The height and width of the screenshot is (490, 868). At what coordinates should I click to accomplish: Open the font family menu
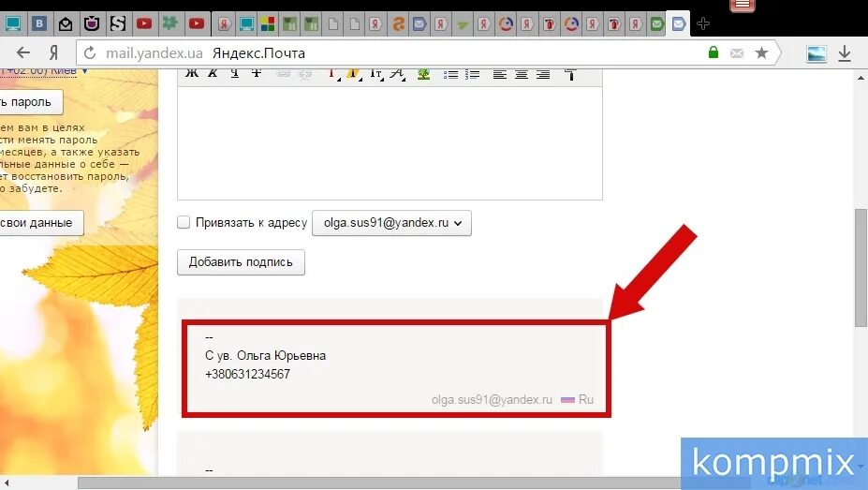click(x=397, y=74)
